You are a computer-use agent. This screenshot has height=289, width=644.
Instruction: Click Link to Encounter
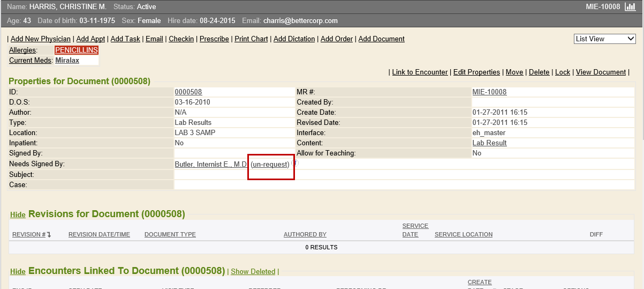point(420,72)
